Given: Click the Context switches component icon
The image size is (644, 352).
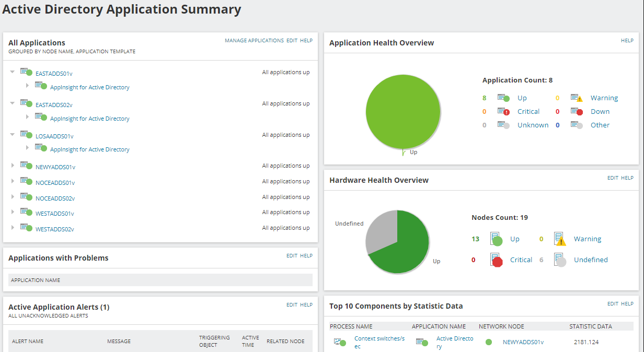Looking at the screenshot, I should pos(340,343).
